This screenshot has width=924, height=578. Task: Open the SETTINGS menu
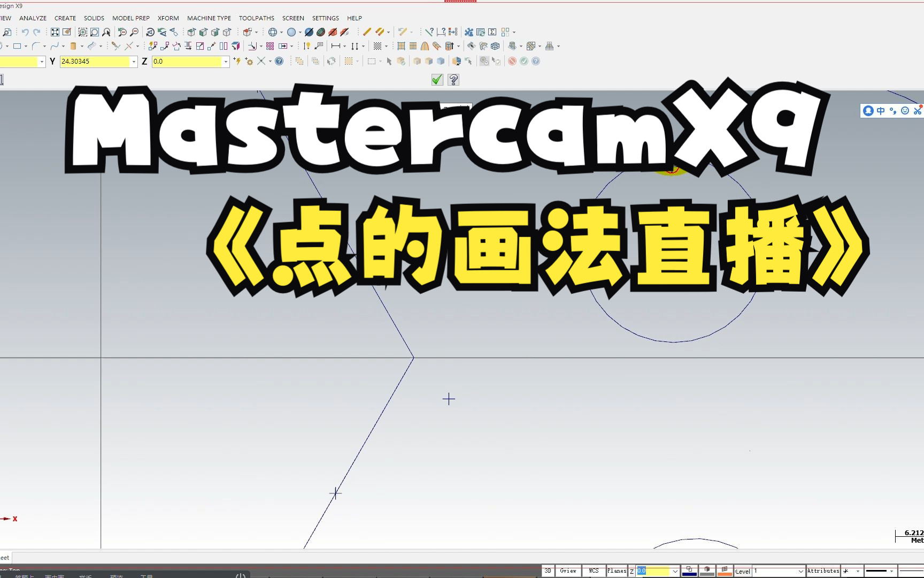(x=326, y=18)
